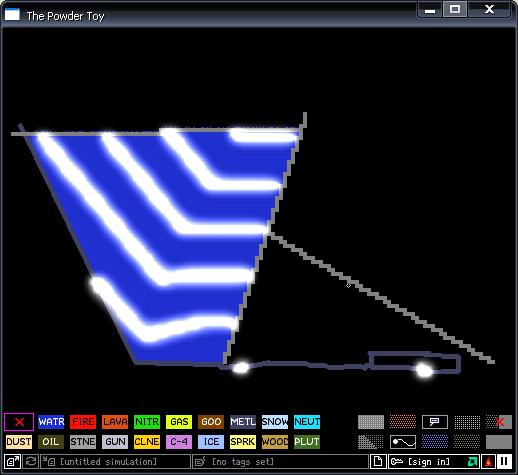
Task: Select the wall eraser with red X
Action: [x=499, y=422]
